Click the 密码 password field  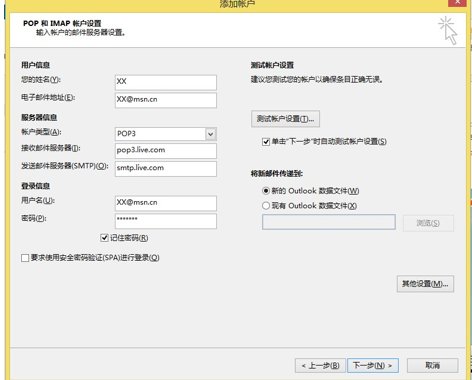click(x=166, y=221)
